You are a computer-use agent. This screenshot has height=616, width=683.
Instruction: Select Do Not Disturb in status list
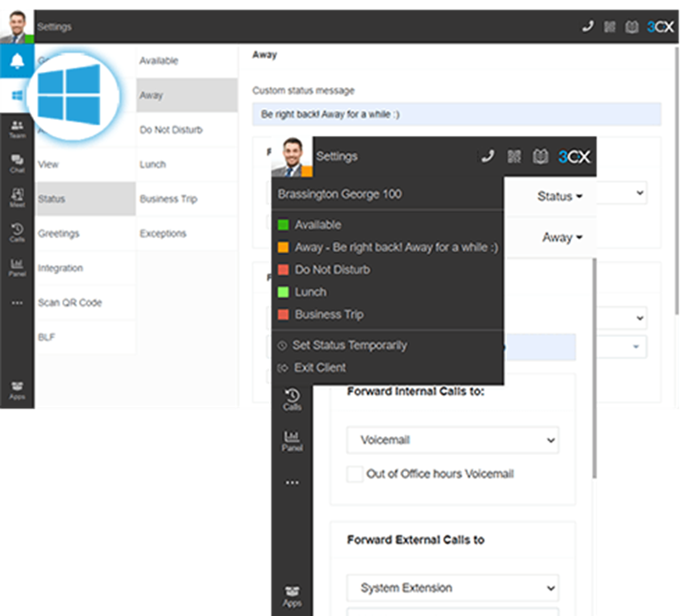(187, 130)
